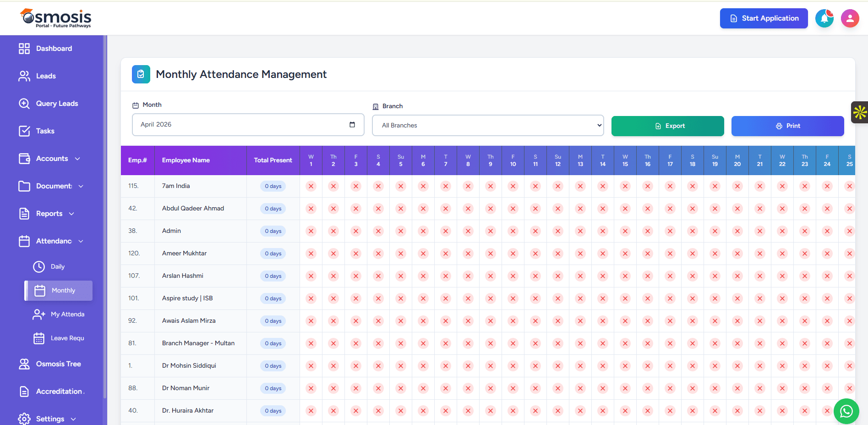Screen dimensions: 868x425
Task: Switch to the Daily attendance view
Action: click(x=58, y=266)
